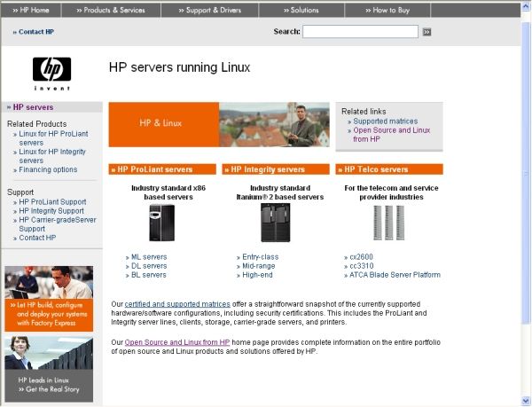The image size is (532, 407).
Task: Click Open Source and Linux from HP paragraph link
Action: (x=177, y=342)
